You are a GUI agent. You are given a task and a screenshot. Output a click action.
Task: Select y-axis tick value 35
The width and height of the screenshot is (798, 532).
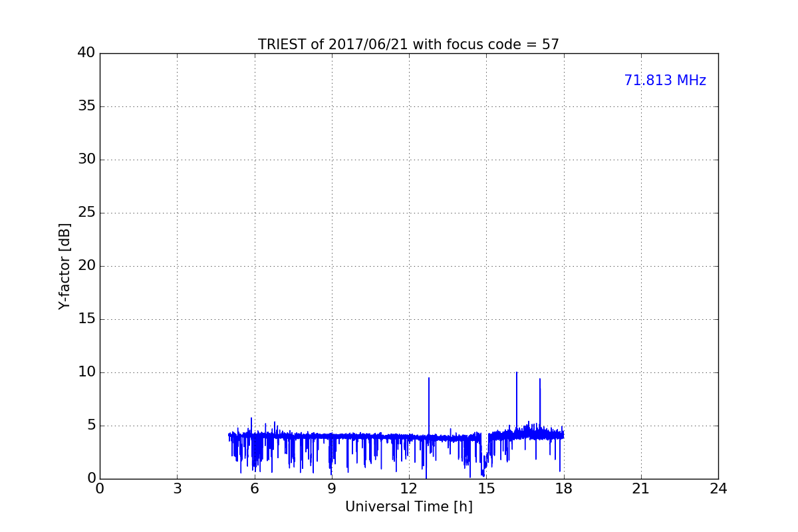(x=86, y=106)
